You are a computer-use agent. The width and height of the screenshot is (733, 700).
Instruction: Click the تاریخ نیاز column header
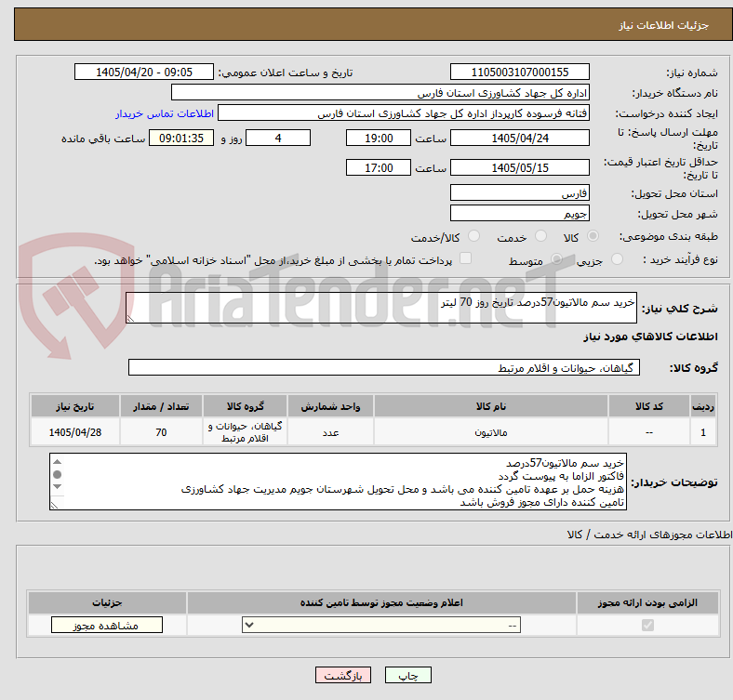75,406
